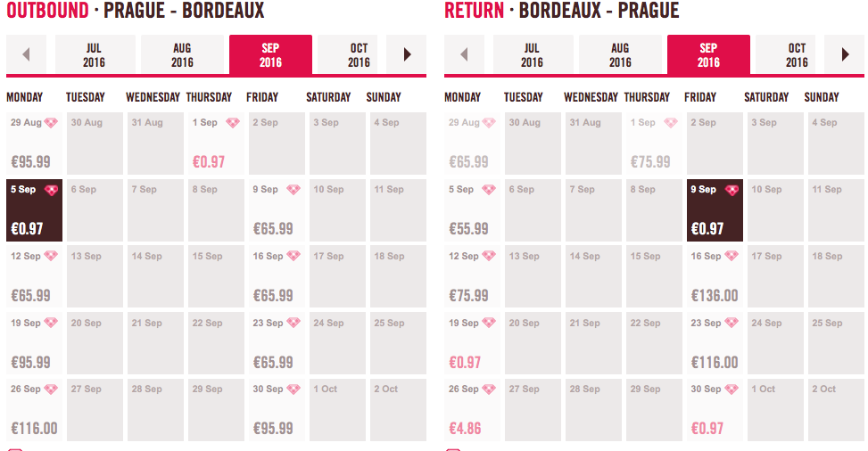
Task: Pick return 5 Sep fare €55.99
Action: coord(472,210)
